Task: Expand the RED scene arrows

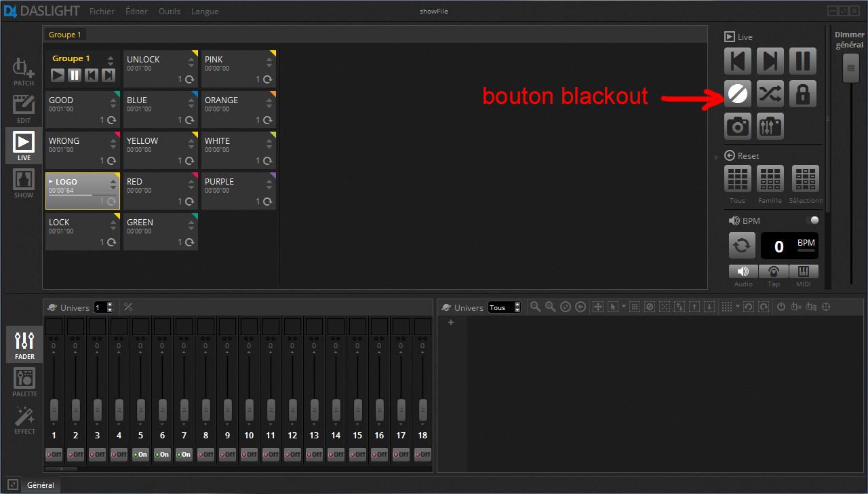Action: (191, 185)
